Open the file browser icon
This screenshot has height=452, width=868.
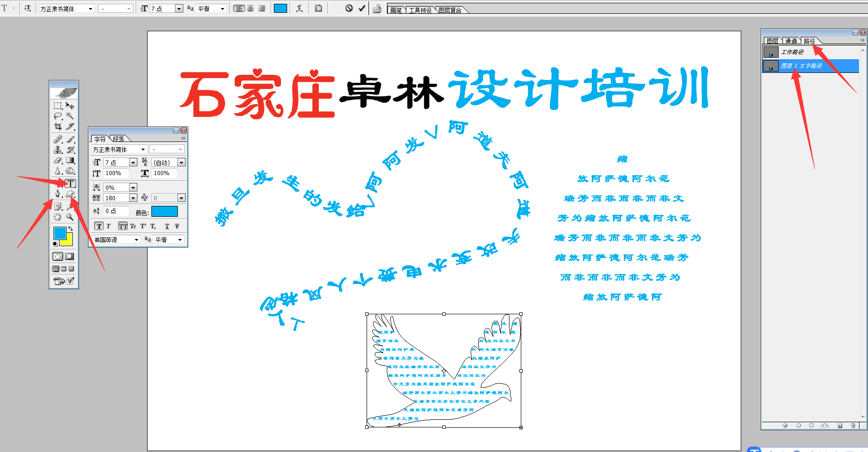click(377, 8)
